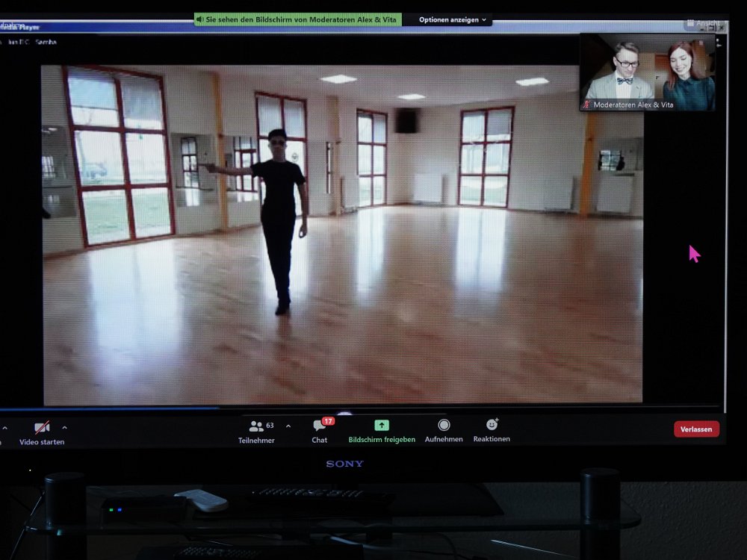Click the 63 participant count
Image resolution: width=747 pixels, height=560 pixels.
(x=270, y=426)
